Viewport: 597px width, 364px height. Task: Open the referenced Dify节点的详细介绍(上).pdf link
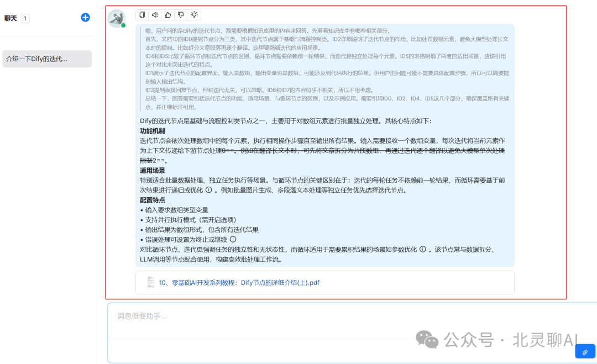coord(239,283)
